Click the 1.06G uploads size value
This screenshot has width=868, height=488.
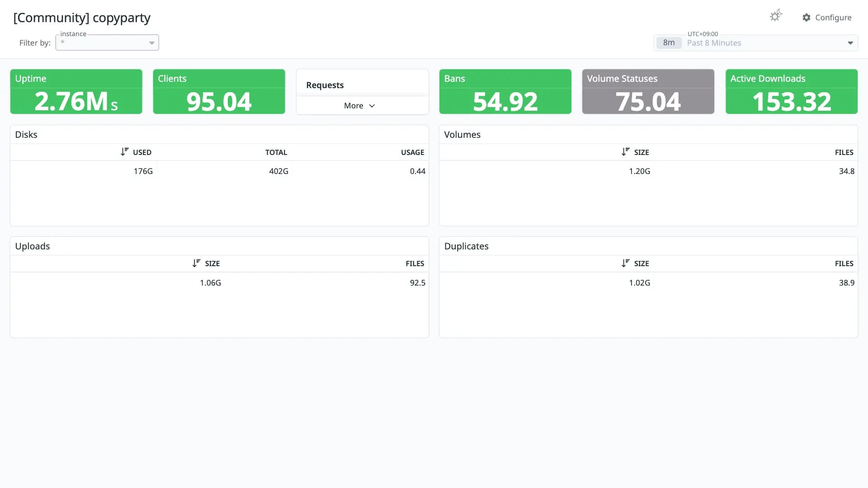coord(210,283)
